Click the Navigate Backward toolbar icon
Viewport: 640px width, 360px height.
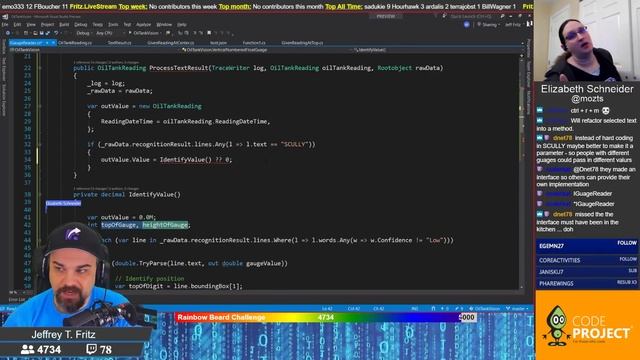[x=8, y=33]
